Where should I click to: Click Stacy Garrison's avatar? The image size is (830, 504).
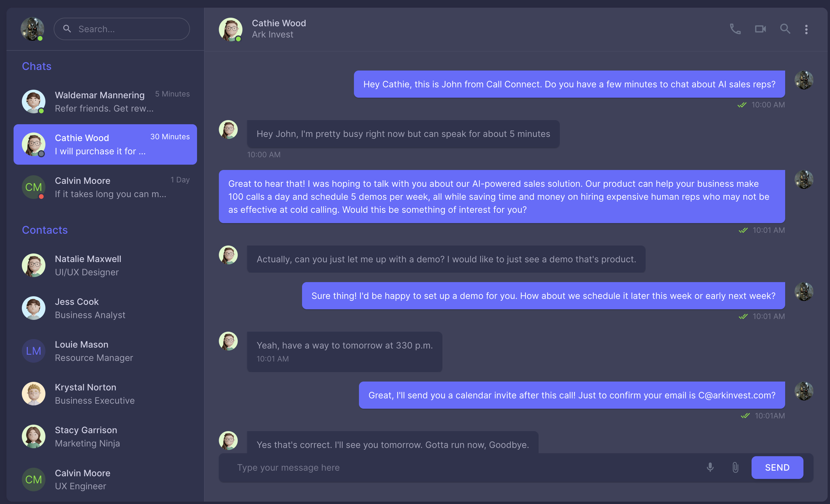click(33, 436)
